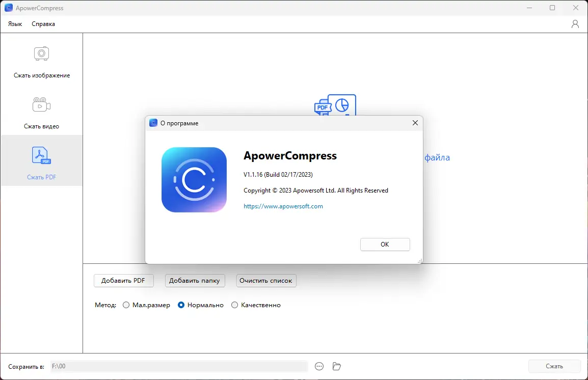The image size is (588, 380).
Task: Open the Справка menu
Action: [x=43, y=24]
